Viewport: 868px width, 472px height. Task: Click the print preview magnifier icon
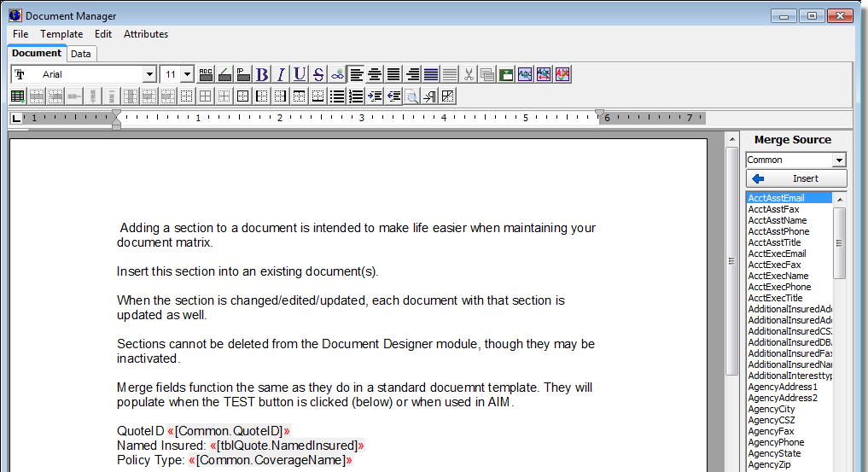411,96
